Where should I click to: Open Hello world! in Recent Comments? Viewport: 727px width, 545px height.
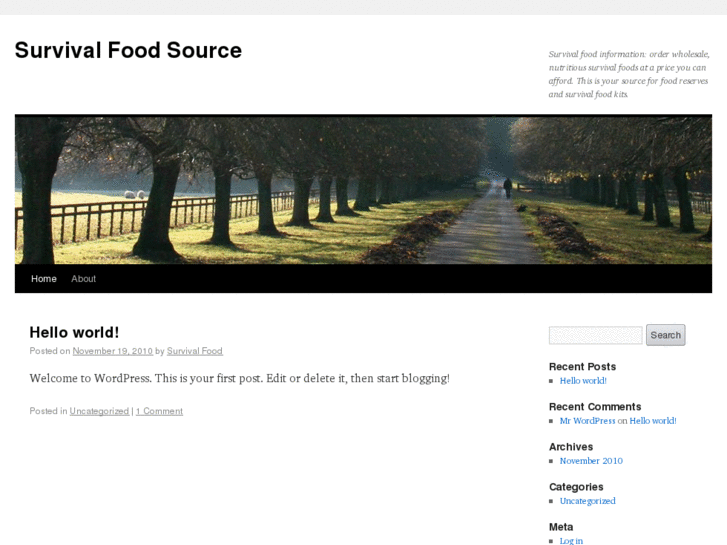click(x=653, y=421)
